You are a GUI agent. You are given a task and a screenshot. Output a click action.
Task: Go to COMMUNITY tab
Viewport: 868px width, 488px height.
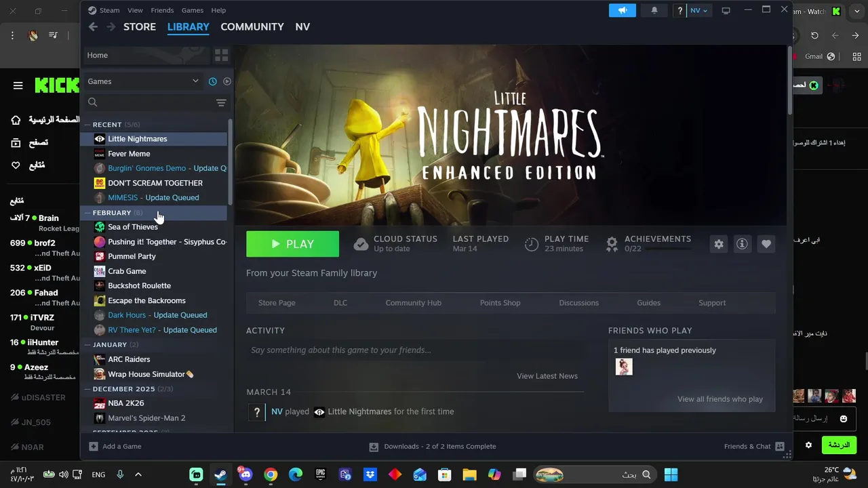[x=252, y=26]
